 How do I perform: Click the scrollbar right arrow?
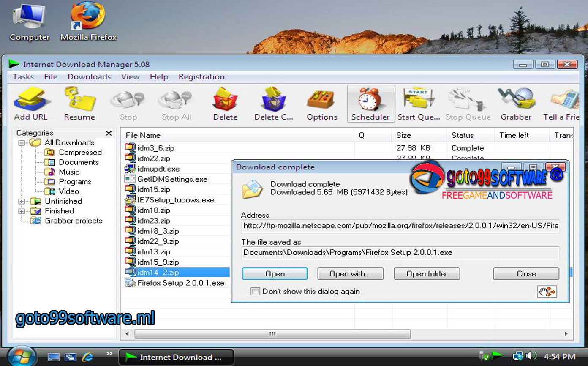coord(567,334)
